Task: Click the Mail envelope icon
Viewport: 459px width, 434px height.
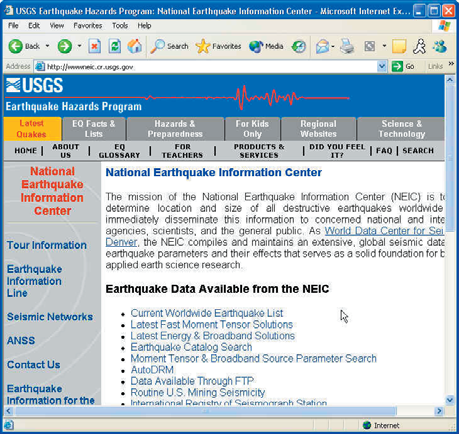Action: 322,46
